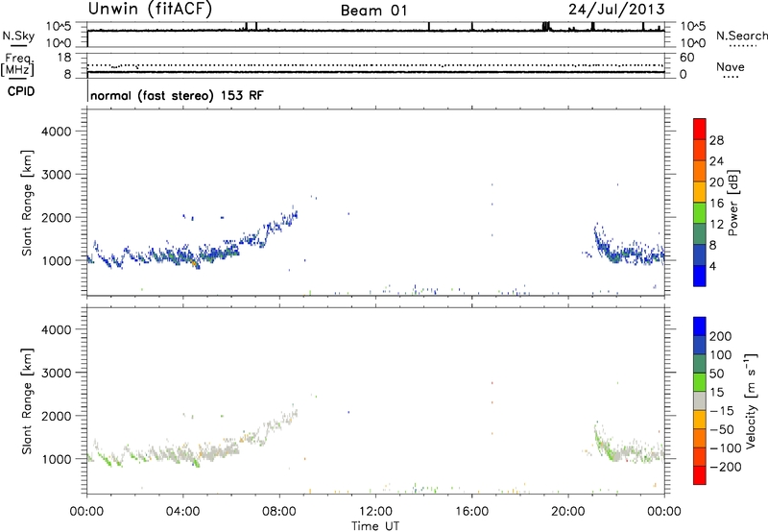This screenshot has height=532, width=768.
Task: Click the 'Power [dB]' colorbar label
Action: coord(732,203)
